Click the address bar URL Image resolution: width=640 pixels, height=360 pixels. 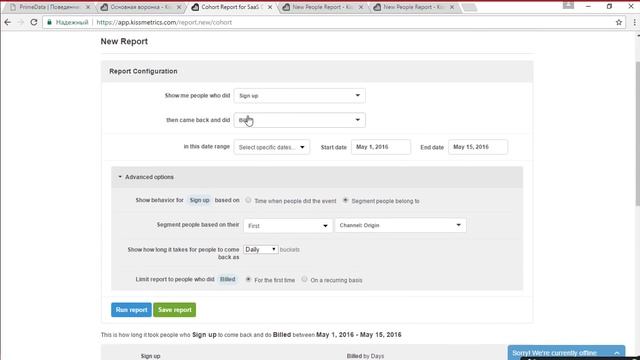pyautogui.click(x=164, y=22)
